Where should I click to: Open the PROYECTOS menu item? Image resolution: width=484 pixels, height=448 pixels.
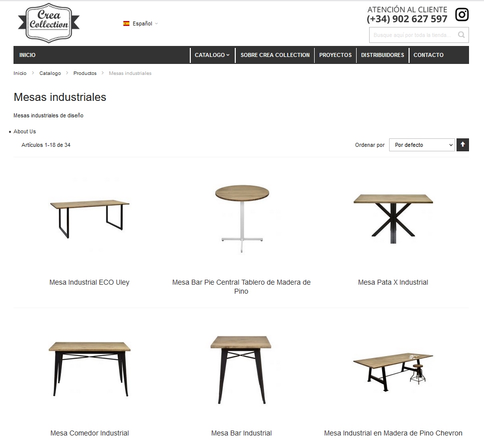(x=335, y=55)
